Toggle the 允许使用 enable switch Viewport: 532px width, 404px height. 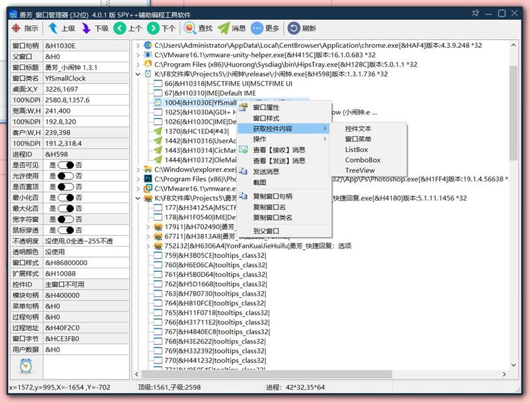pyautogui.click(x=65, y=175)
